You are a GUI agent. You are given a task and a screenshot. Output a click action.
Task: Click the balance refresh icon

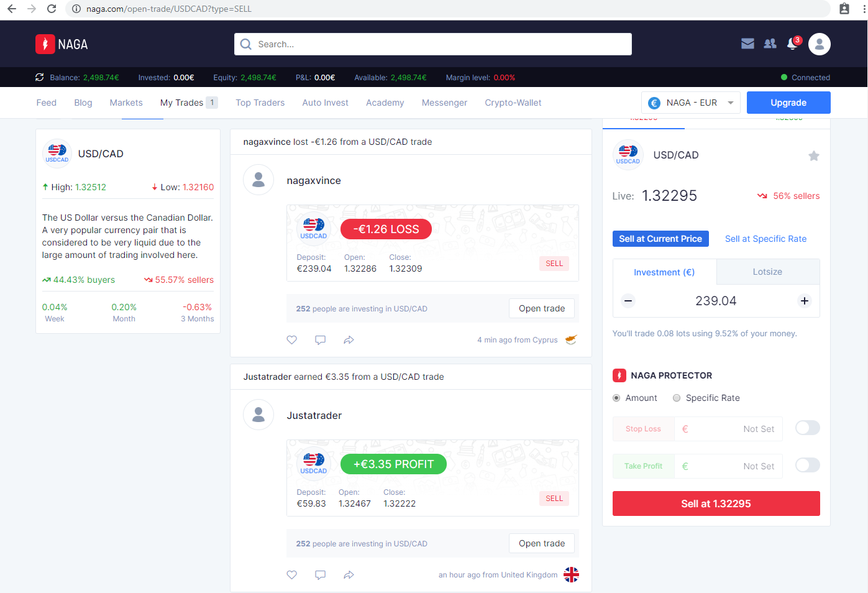(40, 77)
